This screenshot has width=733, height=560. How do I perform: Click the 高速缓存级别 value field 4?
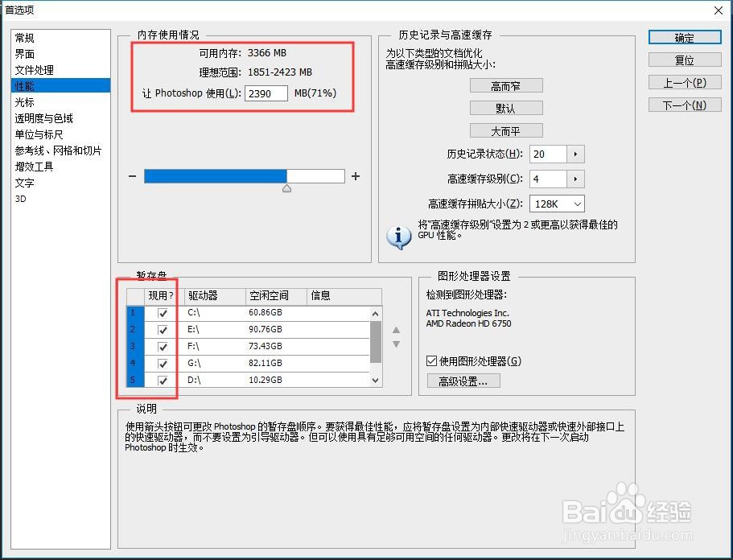point(549,179)
